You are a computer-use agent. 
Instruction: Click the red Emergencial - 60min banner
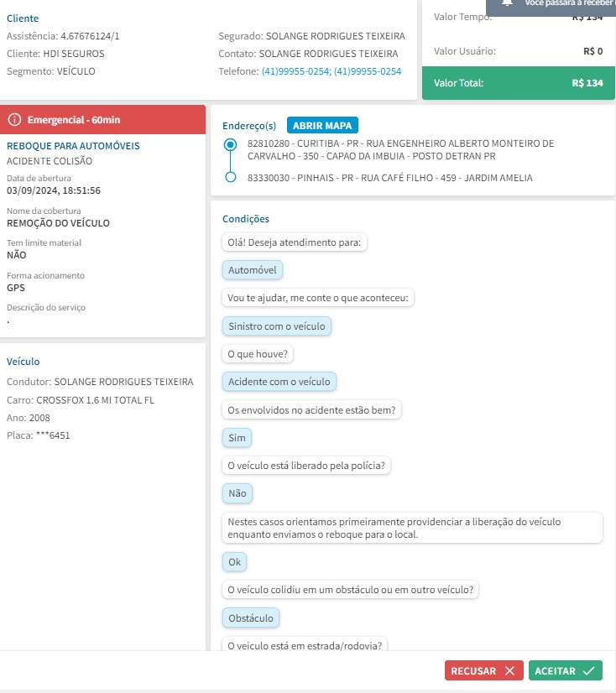point(102,120)
